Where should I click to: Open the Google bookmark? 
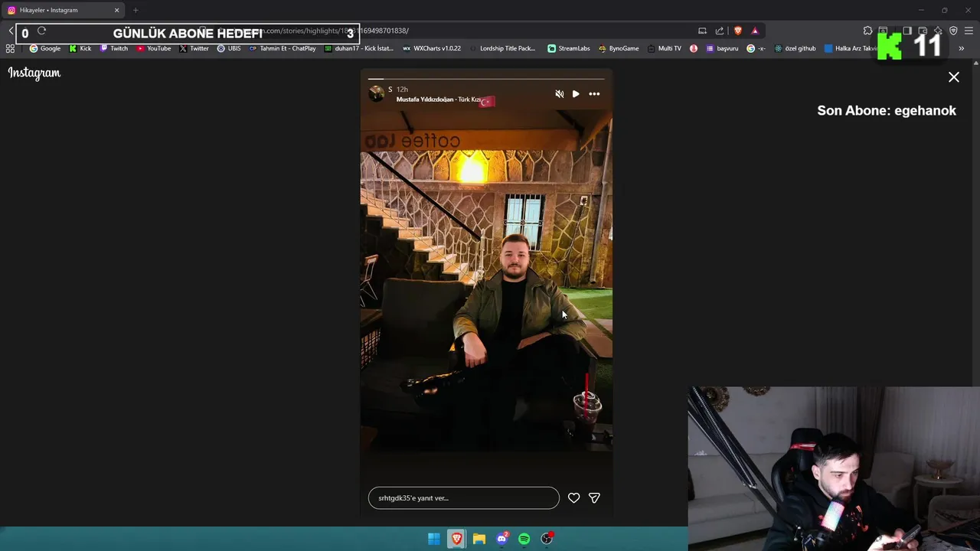click(x=45, y=48)
